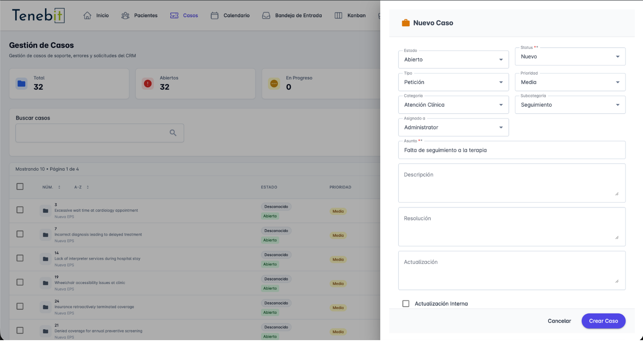Open the Status dropdown showing Nuevo
This screenshot has height=364, width=643.
570,57
